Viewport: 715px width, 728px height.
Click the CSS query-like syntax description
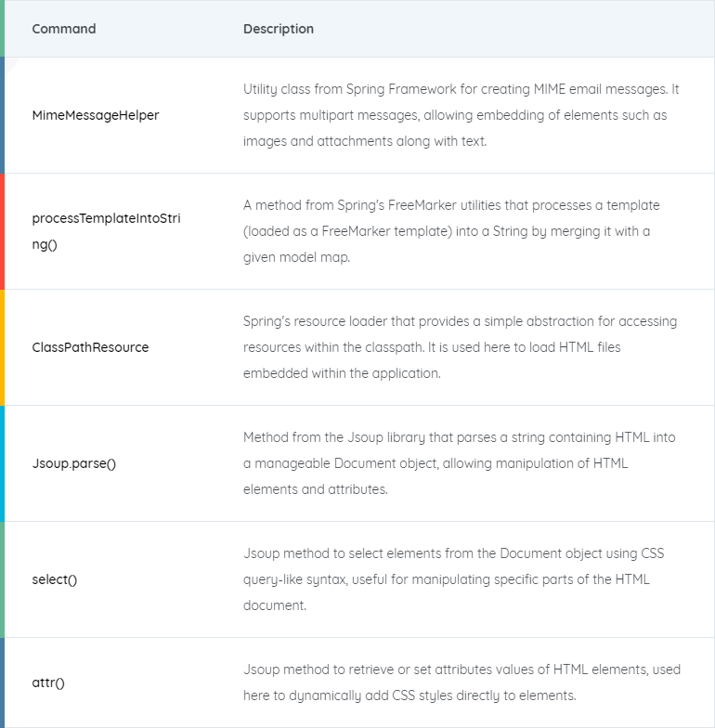[453, 579]
